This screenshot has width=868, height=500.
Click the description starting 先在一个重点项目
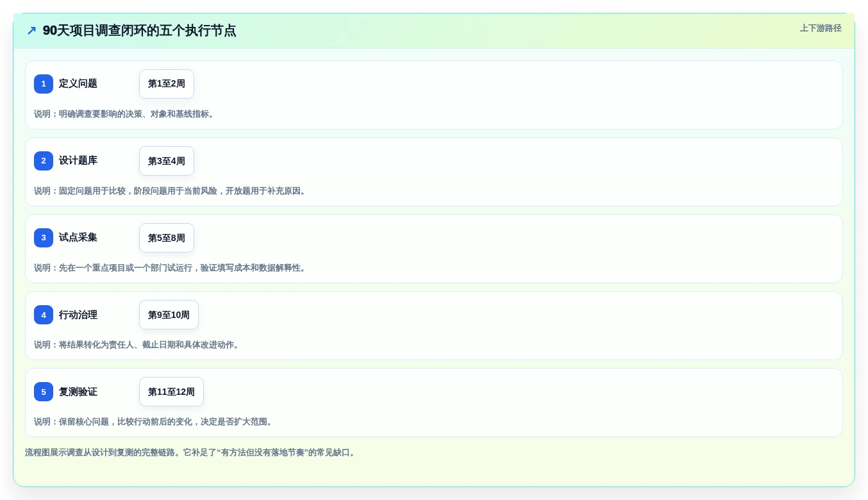[x=172, y=268]
